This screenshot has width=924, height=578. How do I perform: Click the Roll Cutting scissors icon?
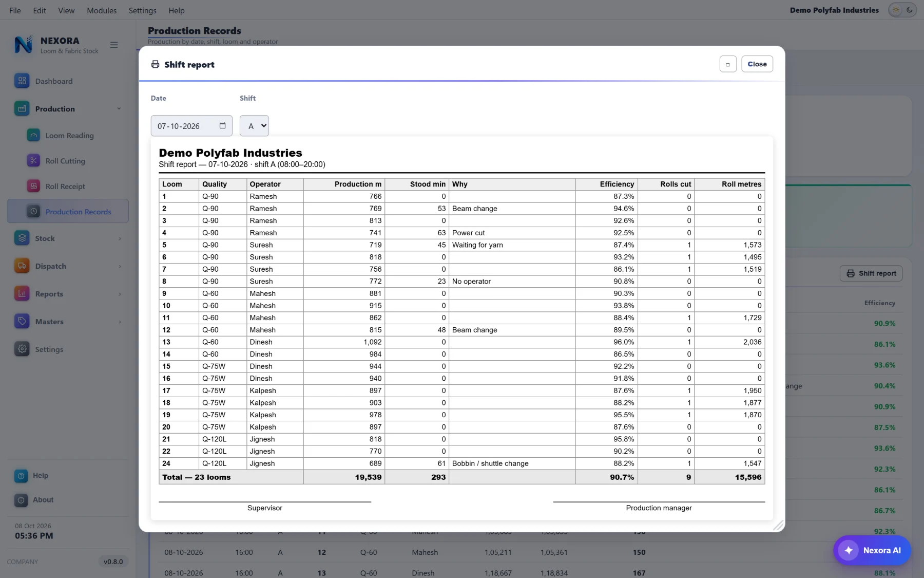[33, 160]
